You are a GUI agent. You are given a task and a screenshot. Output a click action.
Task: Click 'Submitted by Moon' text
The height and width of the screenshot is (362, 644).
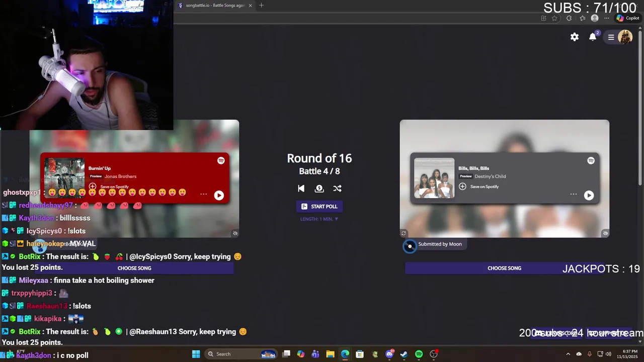[x=440, y=244]
